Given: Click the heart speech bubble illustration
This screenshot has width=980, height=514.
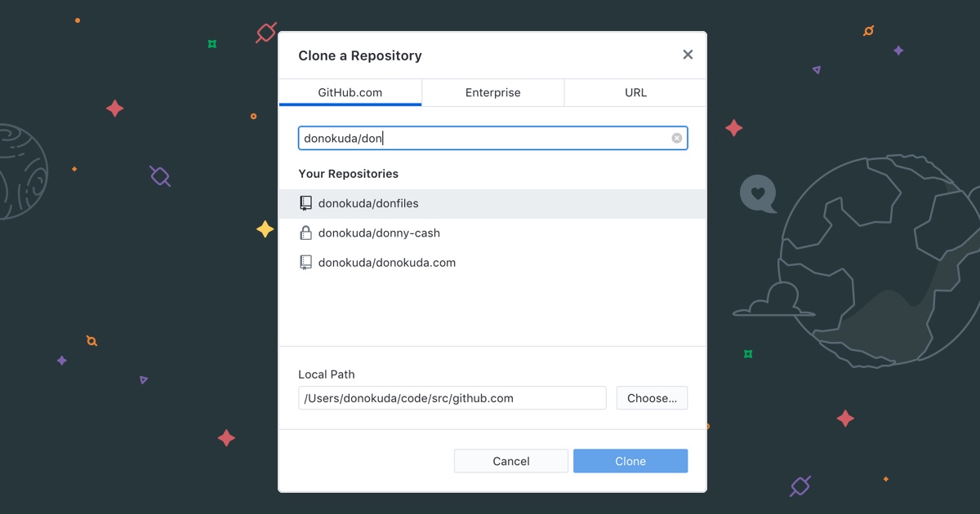Looking at the screenshot, I should pos(757,194).
